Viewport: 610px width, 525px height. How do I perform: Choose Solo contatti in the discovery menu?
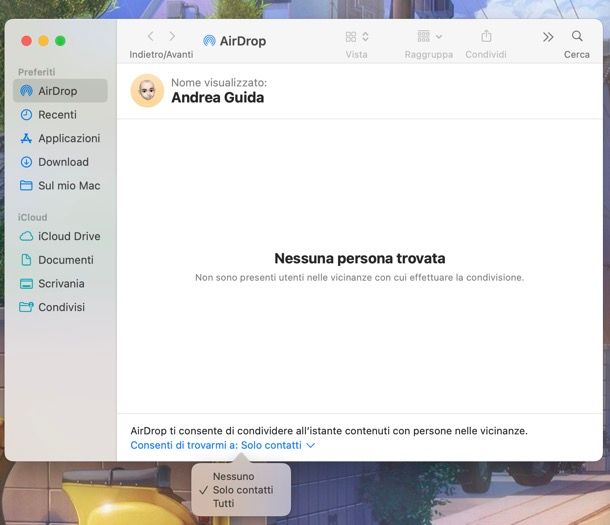coord(243,490)
